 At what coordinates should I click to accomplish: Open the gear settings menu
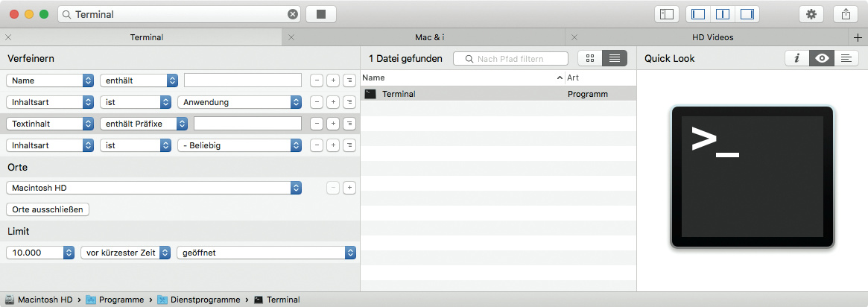(811, 14)
